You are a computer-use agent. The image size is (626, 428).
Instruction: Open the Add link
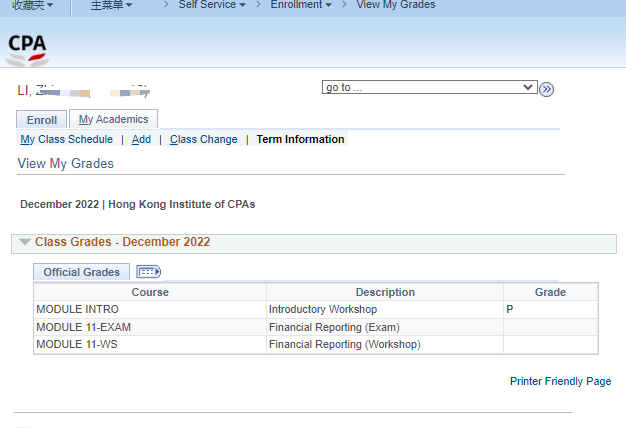click(x=141, y=139)
